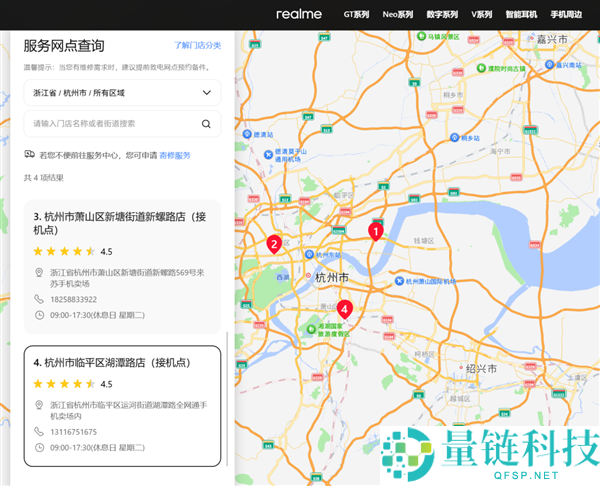
Task: Click store 3 hours 09:00-17:30
Action: click(97, 315)
